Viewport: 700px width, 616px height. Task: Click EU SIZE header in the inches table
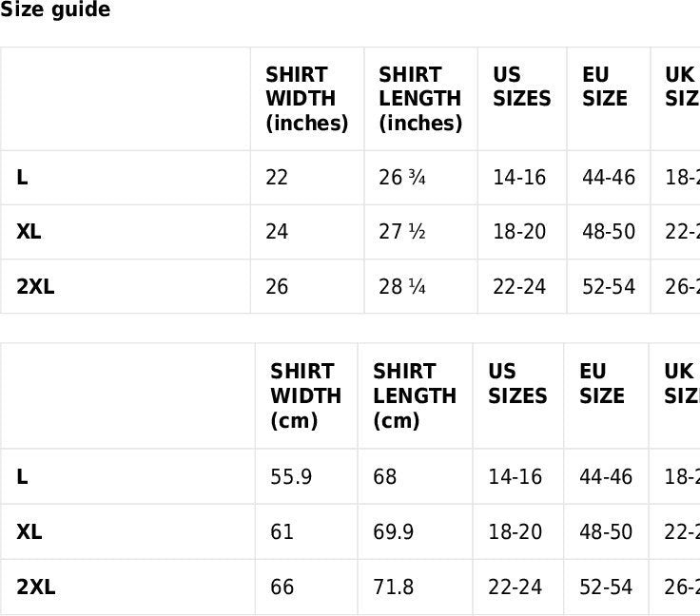[x=605, y=87]
